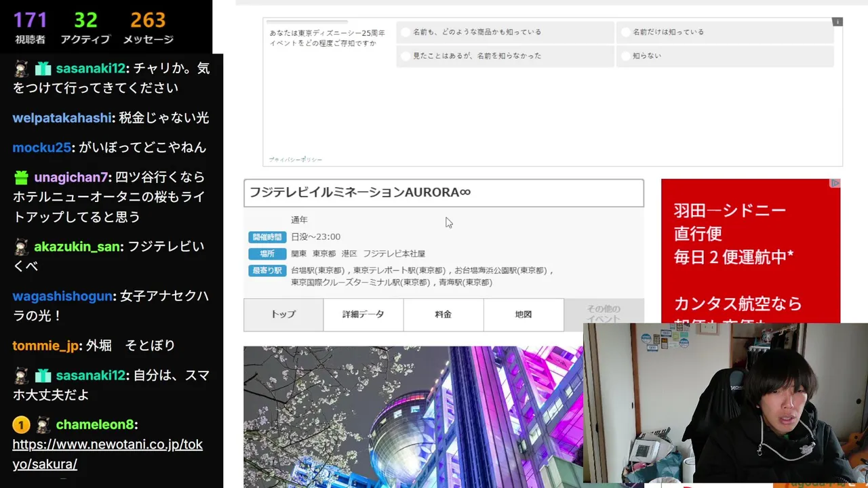Open the プライバシーポリシー link
The height and width of the screenshot is (488, 868).
pos(295,160)
